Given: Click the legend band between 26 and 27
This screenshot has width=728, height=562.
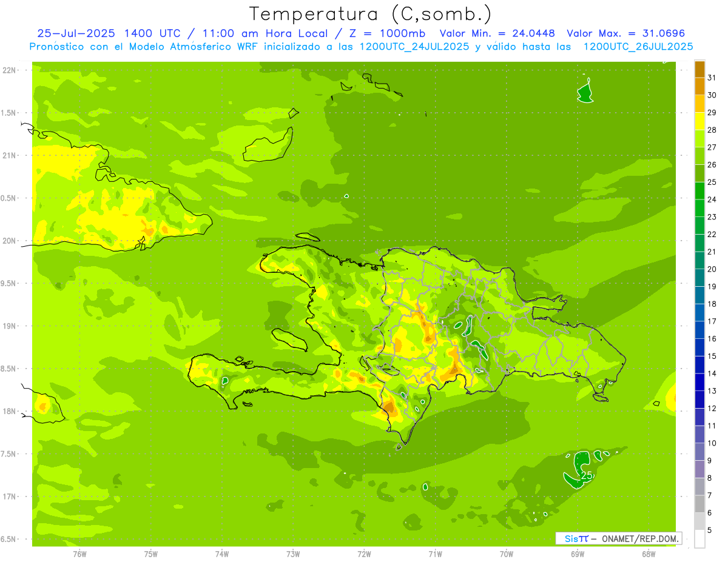Looking at the screenshot, I should coord(699,156).
